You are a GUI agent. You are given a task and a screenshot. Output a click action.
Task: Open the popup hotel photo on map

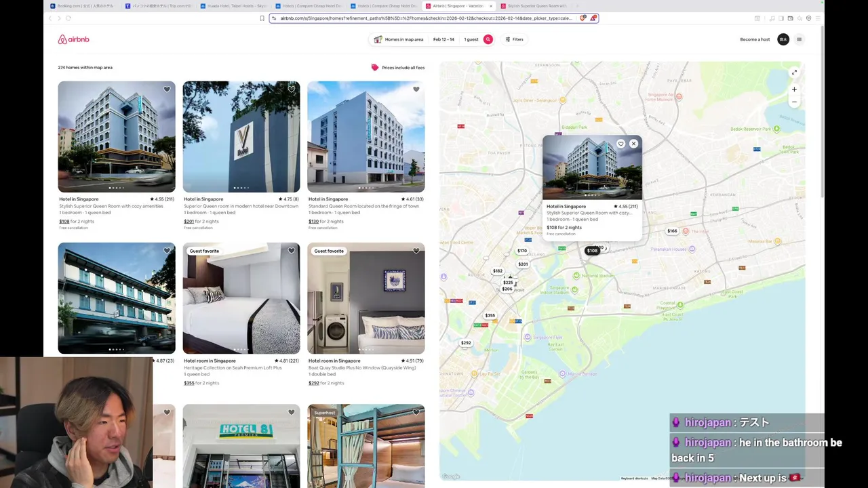point(592,167)
